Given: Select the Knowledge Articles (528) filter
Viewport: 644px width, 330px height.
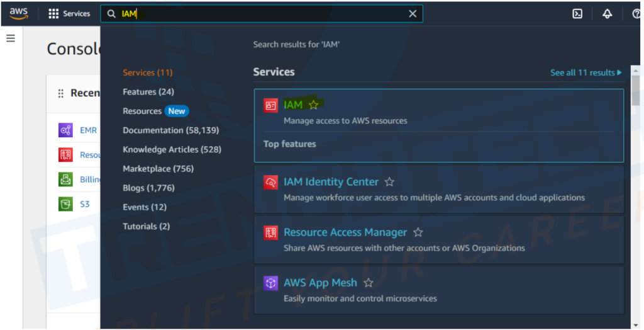Looking at the screenshot, I should pyautogui.click(x=172, y=149).
